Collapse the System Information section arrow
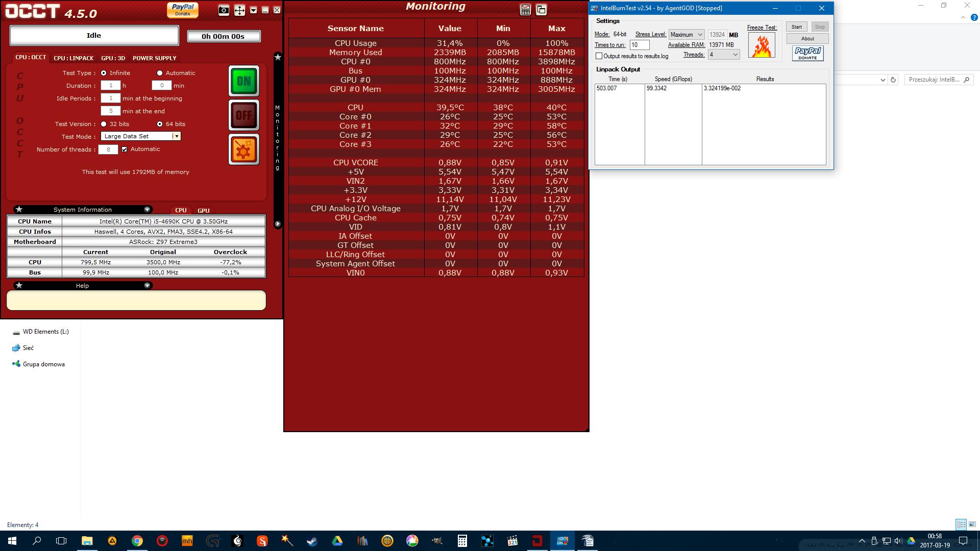This screenshot has width=980, height=551. point(147,210)
